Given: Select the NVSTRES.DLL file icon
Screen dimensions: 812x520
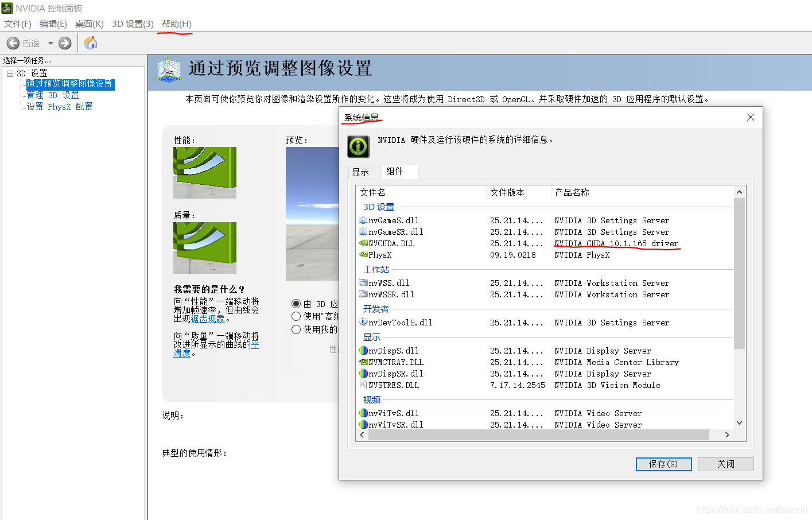Looking at the screenshot, I should pos(363,385).
